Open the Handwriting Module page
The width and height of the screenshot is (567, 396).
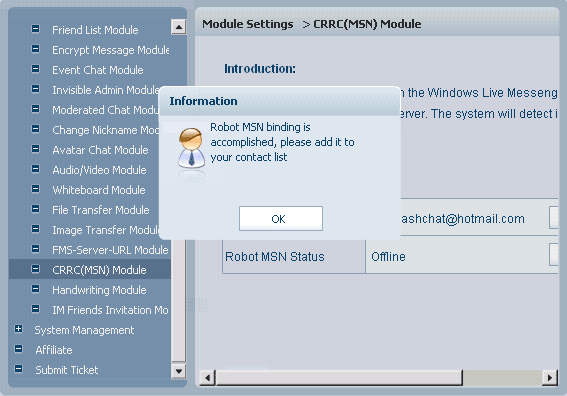click(99, 290)
